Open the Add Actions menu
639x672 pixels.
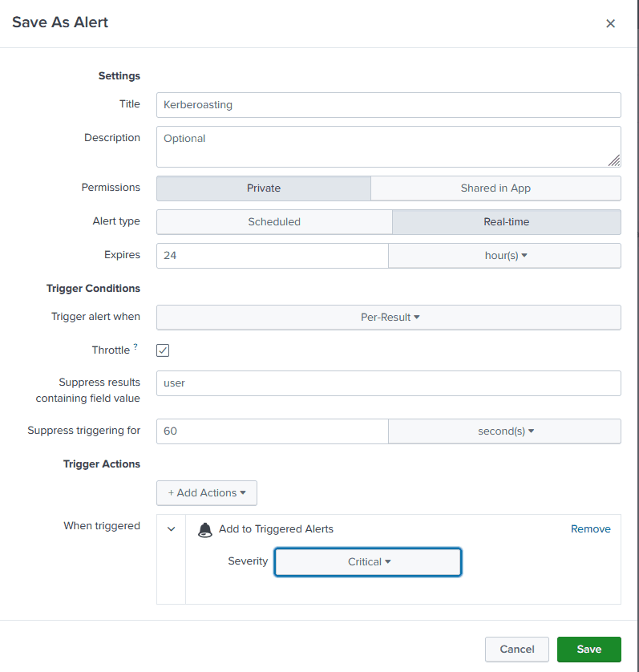pos(207,493)
